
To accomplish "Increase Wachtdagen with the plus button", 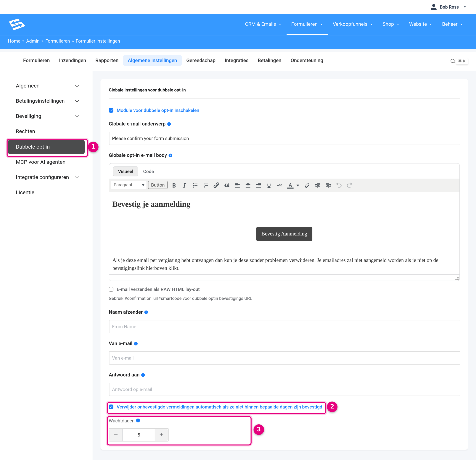I will tap(162, 435).
